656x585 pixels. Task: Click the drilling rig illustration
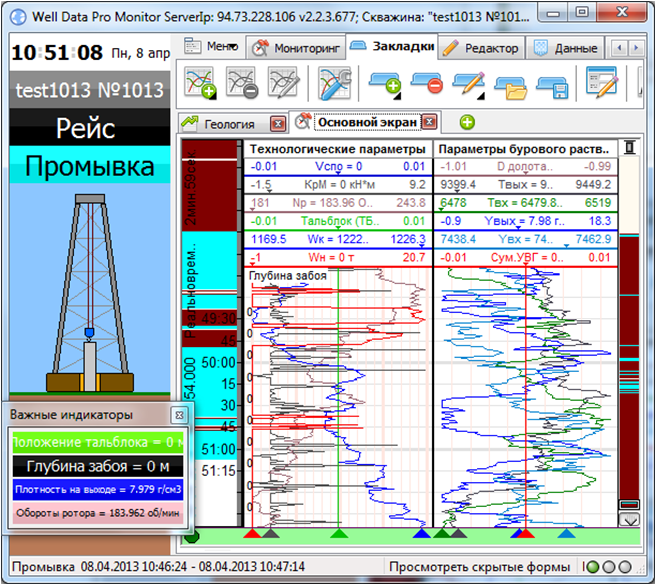point(90,293)
